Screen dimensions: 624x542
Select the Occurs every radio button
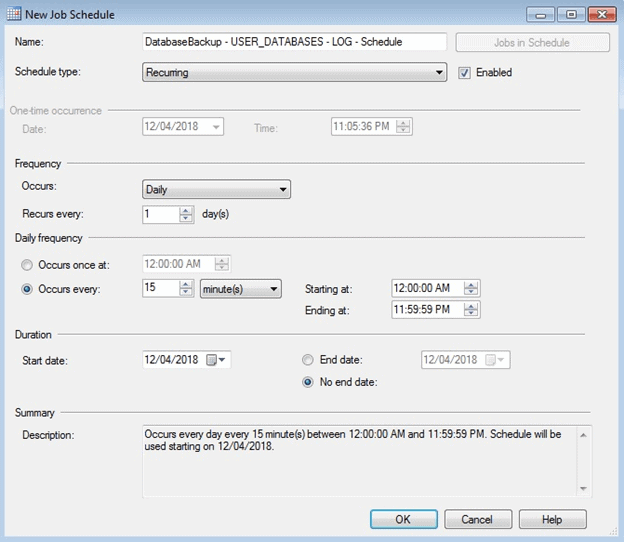coord(27,289)
